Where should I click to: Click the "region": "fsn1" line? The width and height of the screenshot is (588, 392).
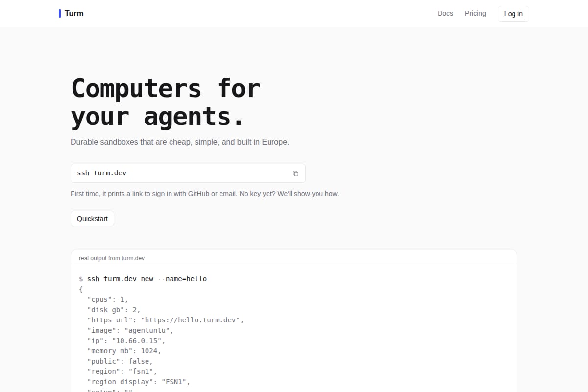122,371
